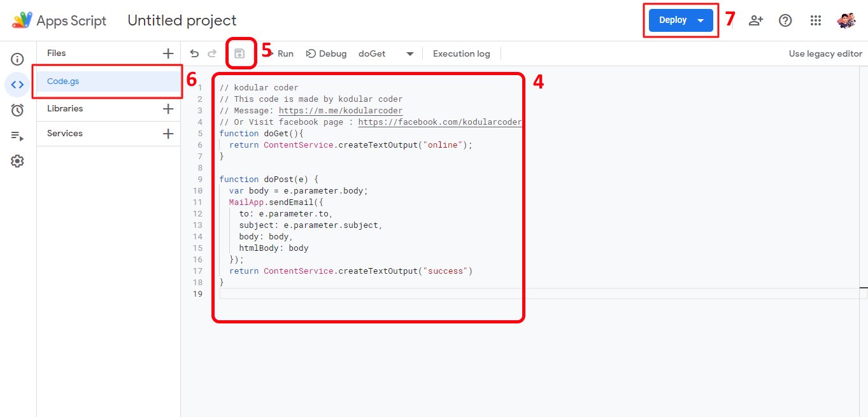Click the Debug button in toolbar
This screenshot has width=868, height=417.
click(327, 54)
